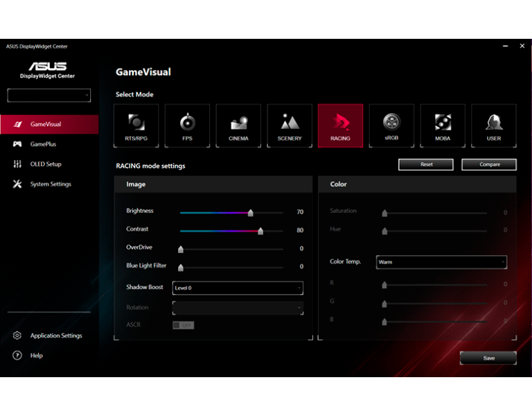Viewport: 532px width, 416px height.
Task: Click the Contrast slider handle
Action: 260,232
